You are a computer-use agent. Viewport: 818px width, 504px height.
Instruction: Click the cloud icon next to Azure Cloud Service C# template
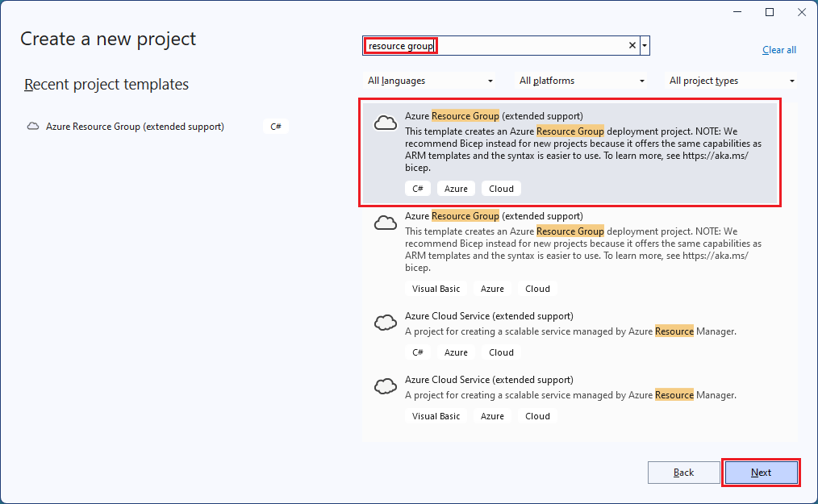[385, 322]
